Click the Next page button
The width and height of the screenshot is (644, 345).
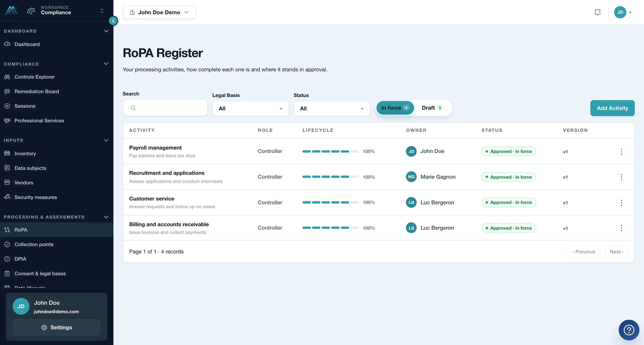pos(616,251)
